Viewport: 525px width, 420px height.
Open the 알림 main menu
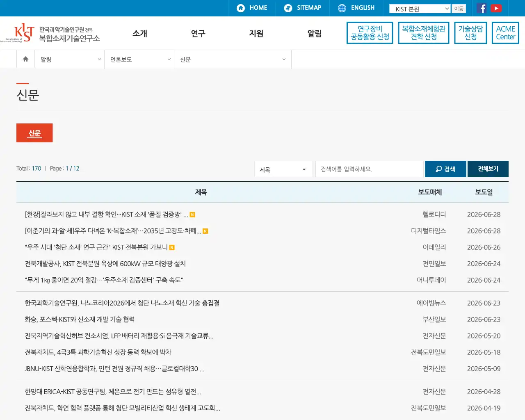tap(315, 33)
